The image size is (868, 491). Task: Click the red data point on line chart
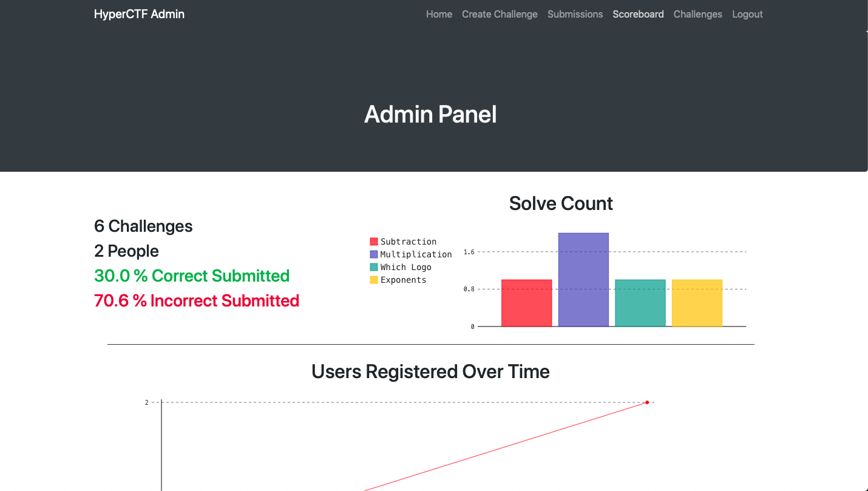click(x=647, y=402)
